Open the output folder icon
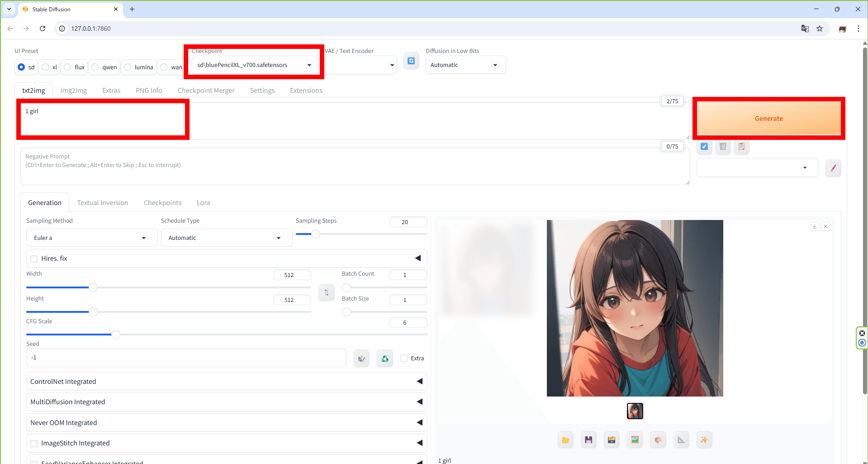This screenshot has height=464, width=868. pos(565,440)
